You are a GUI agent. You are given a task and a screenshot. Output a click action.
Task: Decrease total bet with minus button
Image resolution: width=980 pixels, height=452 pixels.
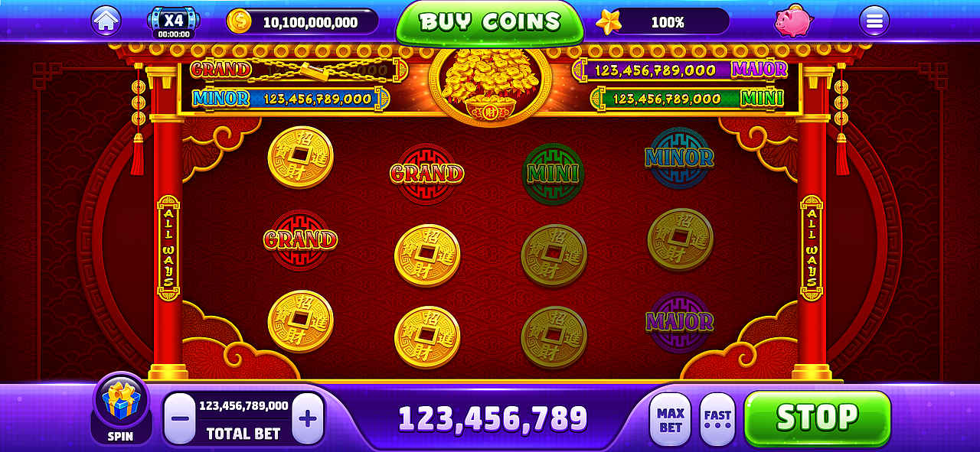point(181,418)
